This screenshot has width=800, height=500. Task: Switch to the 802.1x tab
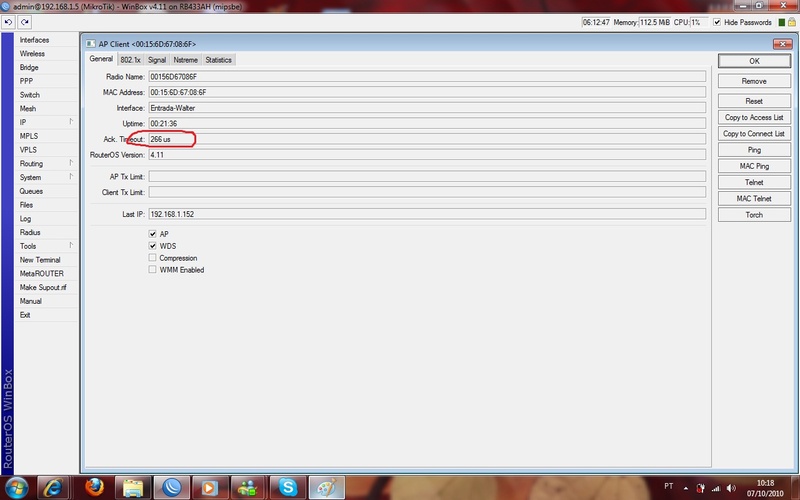pos(130,60)
